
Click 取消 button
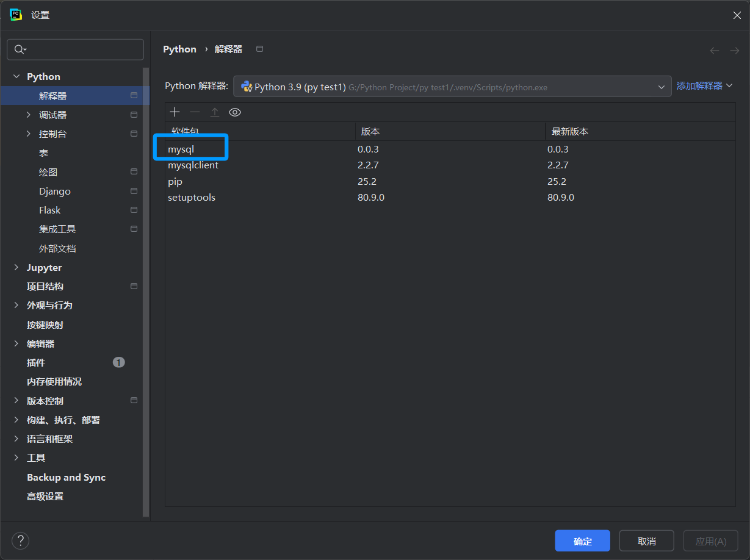click(646, 541)
